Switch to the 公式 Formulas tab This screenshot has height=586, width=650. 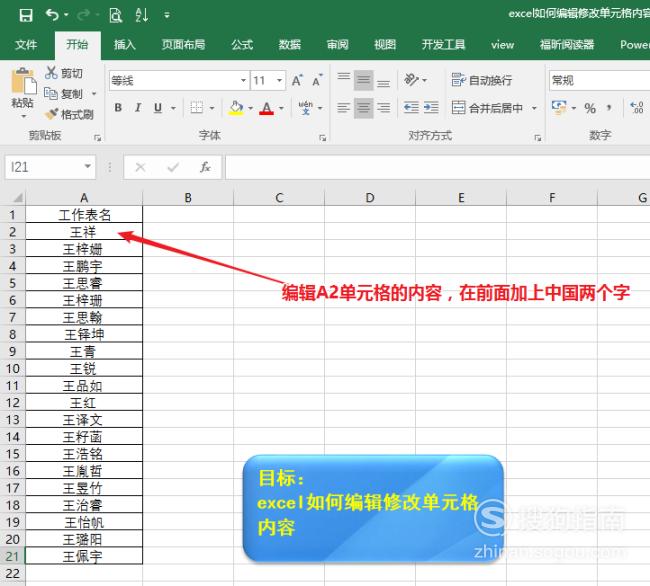(x=242, y=44)
